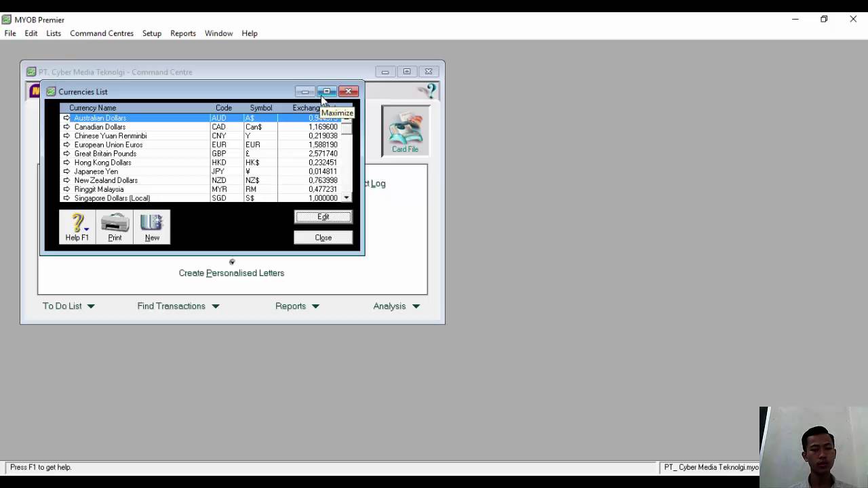Click the Edit button in Currencies List

click(323, 217)
